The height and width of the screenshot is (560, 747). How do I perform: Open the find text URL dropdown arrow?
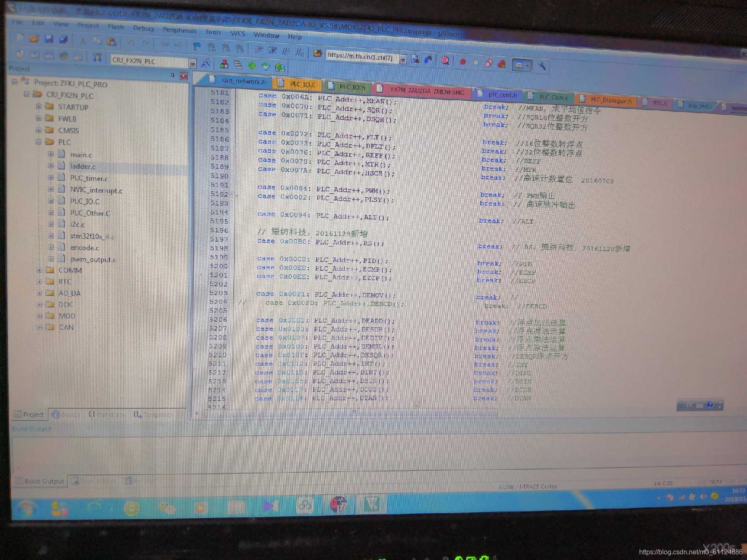tap(403, 60)
